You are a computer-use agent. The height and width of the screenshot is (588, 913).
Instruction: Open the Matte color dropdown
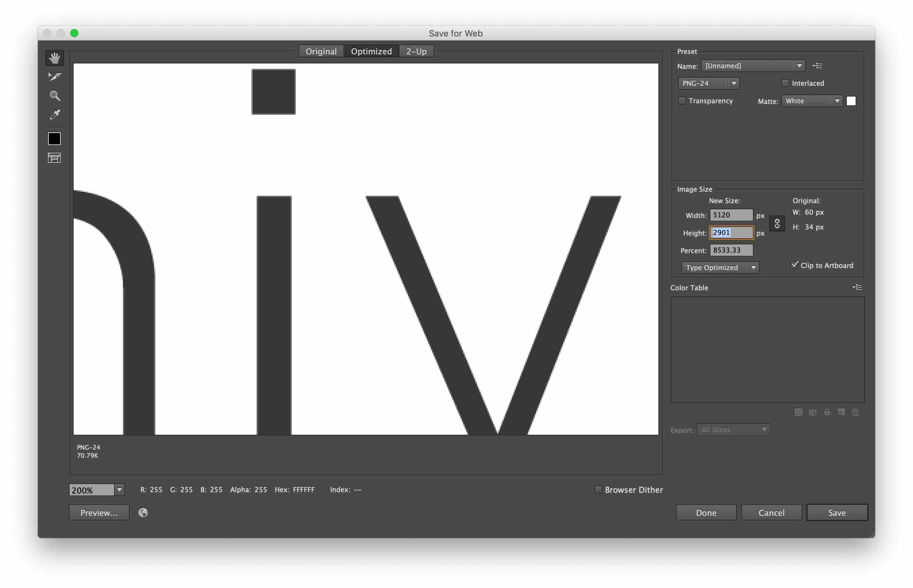pos(812,101)
